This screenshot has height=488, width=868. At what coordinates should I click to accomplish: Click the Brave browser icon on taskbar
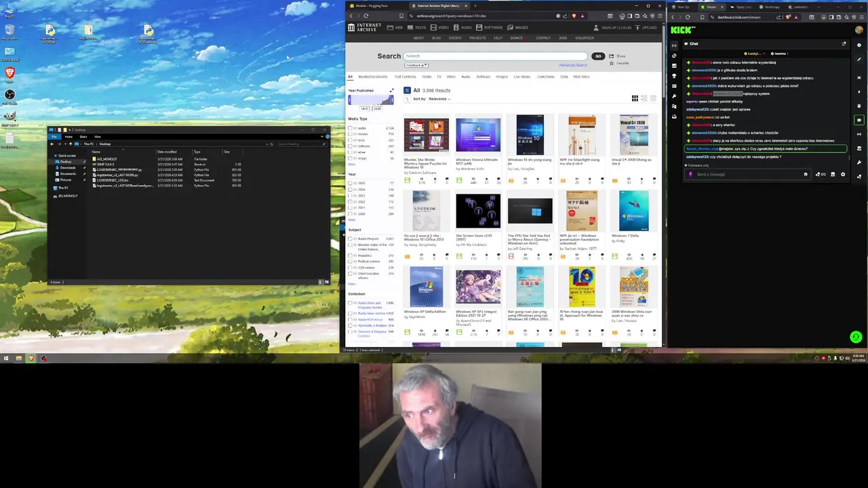coord(31,359)
